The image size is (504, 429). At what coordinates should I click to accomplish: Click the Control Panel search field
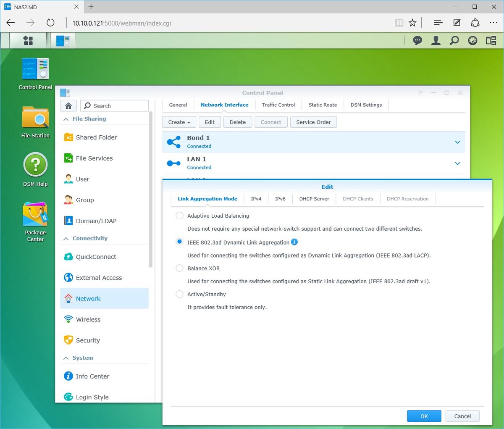[x=114, y=105]
